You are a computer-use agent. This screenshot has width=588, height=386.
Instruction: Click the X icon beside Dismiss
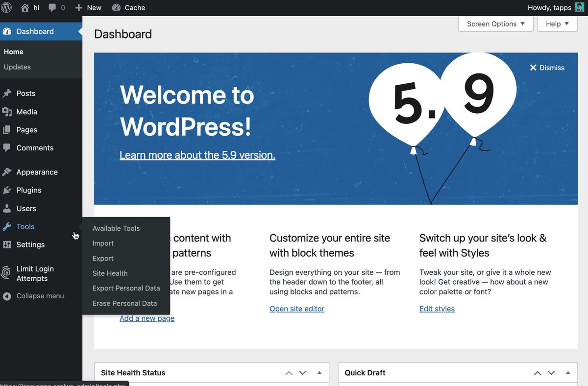coord(533,68)
